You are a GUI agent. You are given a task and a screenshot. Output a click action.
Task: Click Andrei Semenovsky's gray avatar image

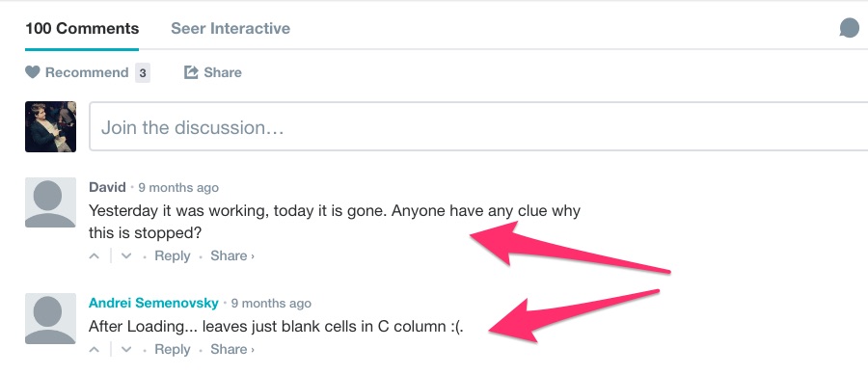click(50, 318)
